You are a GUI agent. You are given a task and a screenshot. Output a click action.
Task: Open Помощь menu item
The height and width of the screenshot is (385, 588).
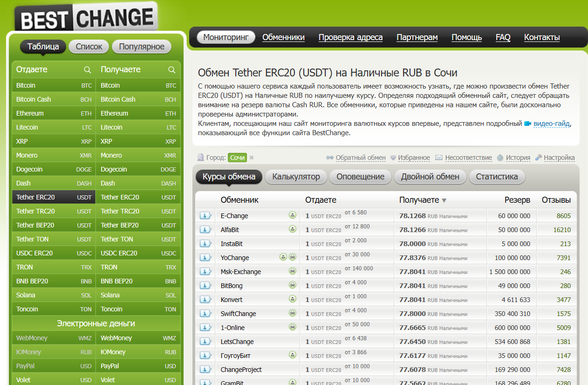coord(467,38)
